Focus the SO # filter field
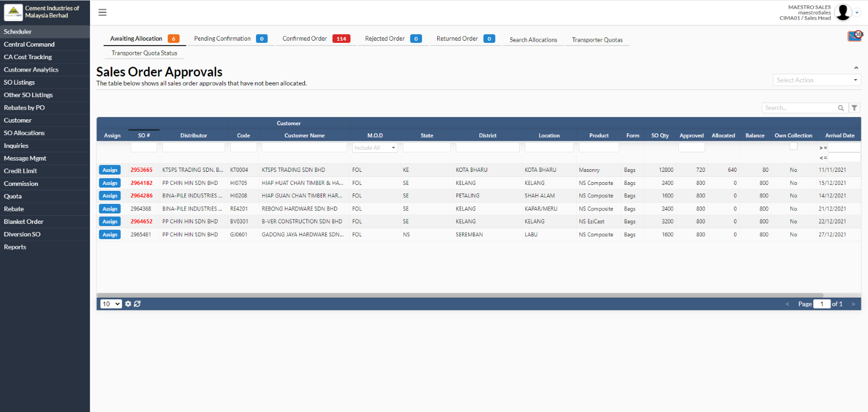The image size is (868, 412). click(144, 147)
